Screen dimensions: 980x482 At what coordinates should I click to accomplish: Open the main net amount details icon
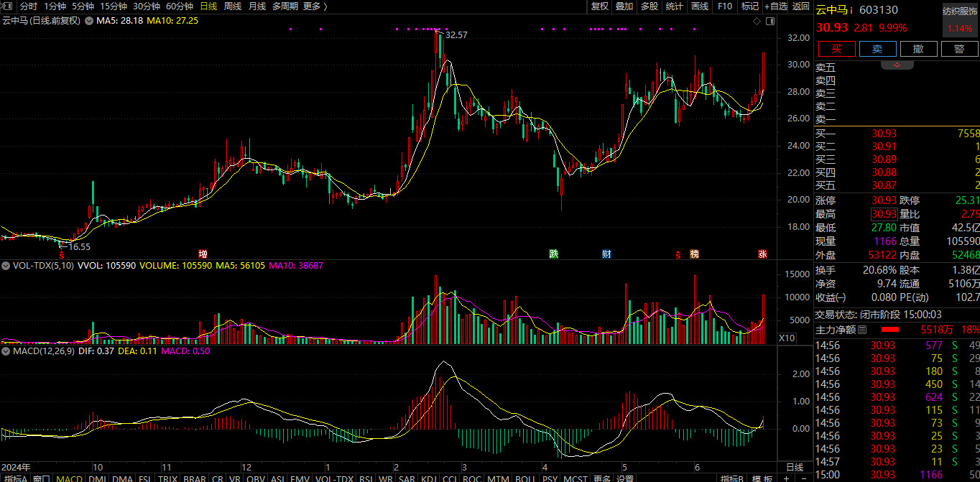point(862,330)
